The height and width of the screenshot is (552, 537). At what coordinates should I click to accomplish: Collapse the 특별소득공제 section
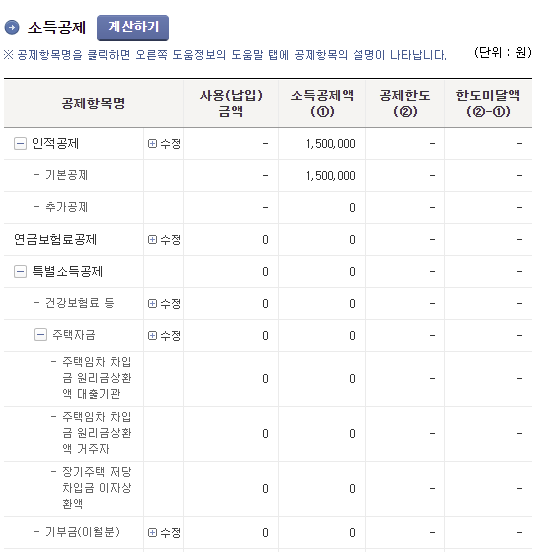[x=20, y=271]
